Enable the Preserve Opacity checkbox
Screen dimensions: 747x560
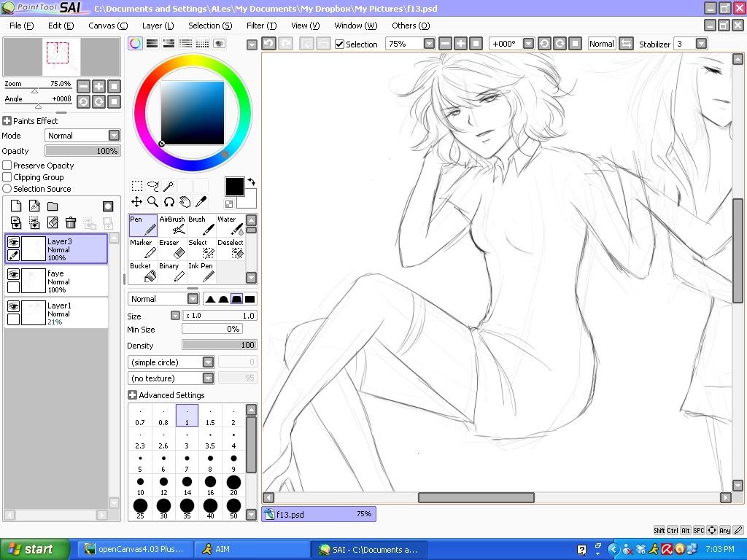pos(7,166)
